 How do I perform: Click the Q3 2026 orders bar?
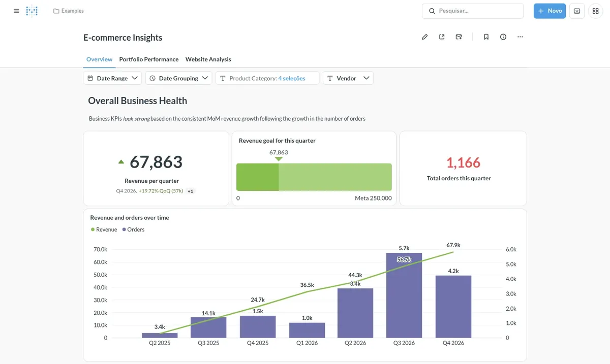click(404, 295)
